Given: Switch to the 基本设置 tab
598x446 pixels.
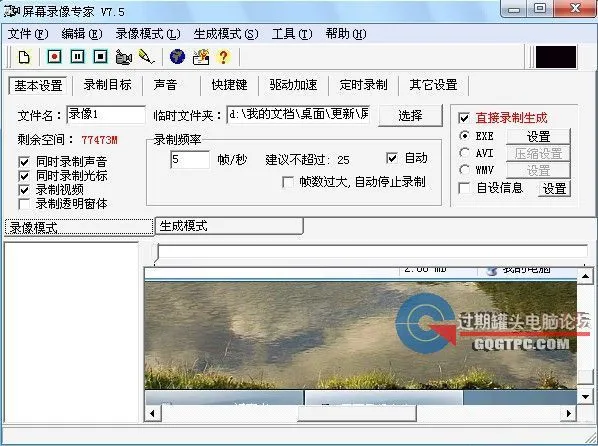Looking at the screenshot, I should coord(38,85).
